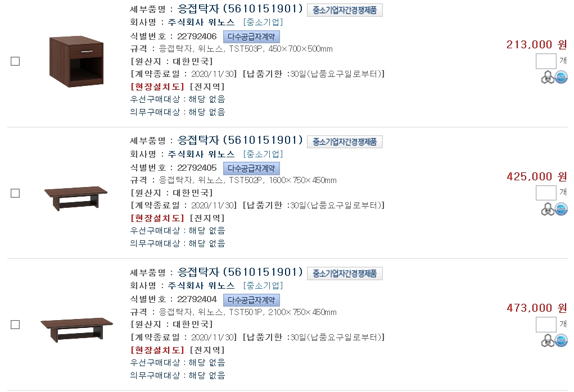Check the box for item 22792406

click(x=15, y=61)
